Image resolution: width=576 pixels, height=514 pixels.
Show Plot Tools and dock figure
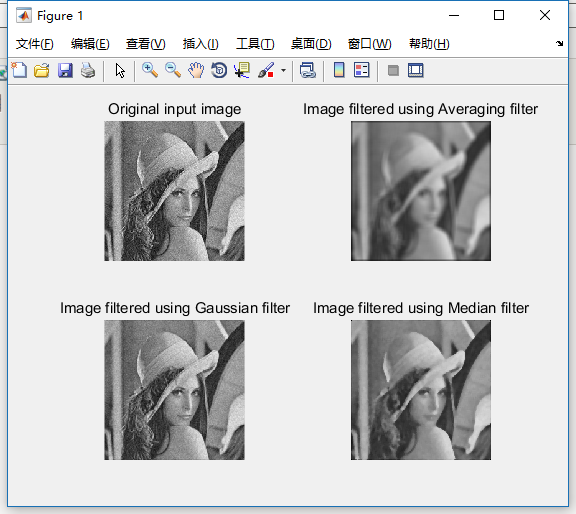[416, 70]
